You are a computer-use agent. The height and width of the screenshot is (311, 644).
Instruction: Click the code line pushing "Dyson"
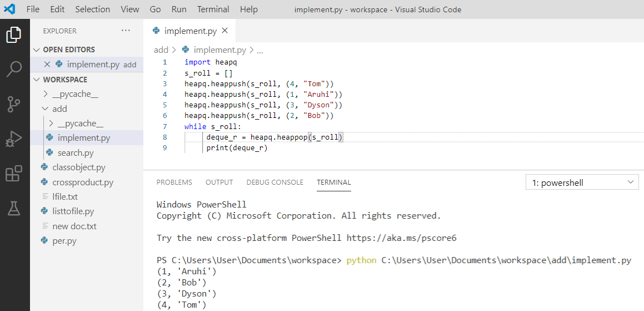(263, 105)
